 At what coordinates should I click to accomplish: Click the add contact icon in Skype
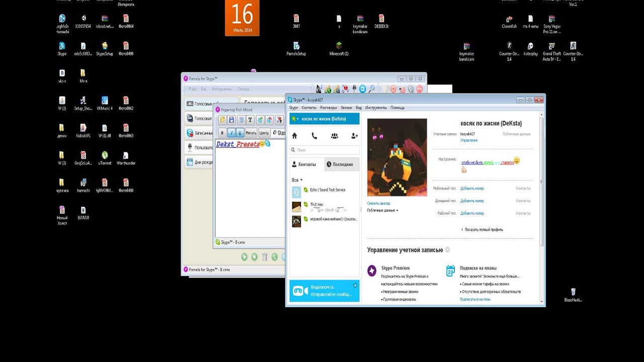[354, 136]
